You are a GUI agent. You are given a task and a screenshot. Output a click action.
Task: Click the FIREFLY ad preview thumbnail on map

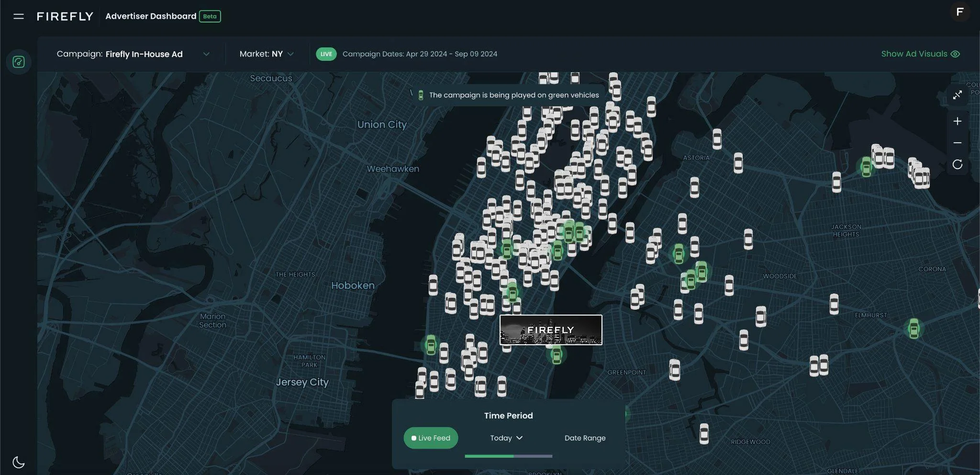[551, 330]
